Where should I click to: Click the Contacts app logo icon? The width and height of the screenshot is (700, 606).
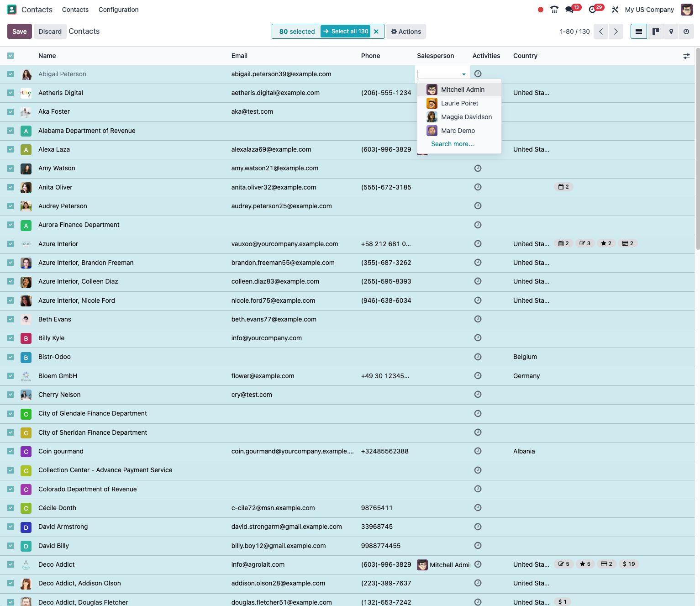[12, 10]
